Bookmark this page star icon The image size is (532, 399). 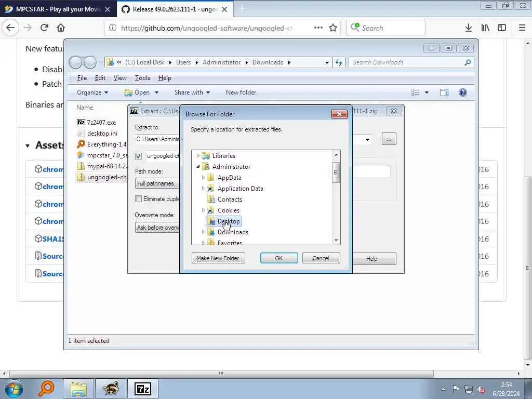point(333,28)
